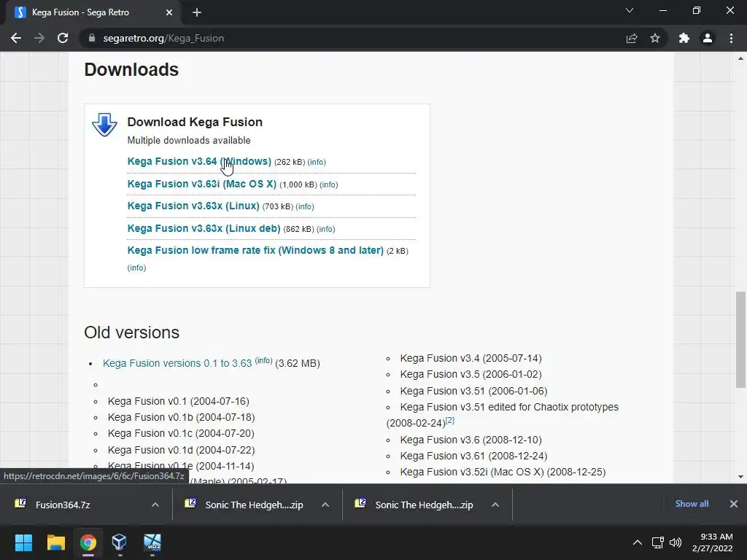Open info for low frame rate fix

click(x=136, y=268)
